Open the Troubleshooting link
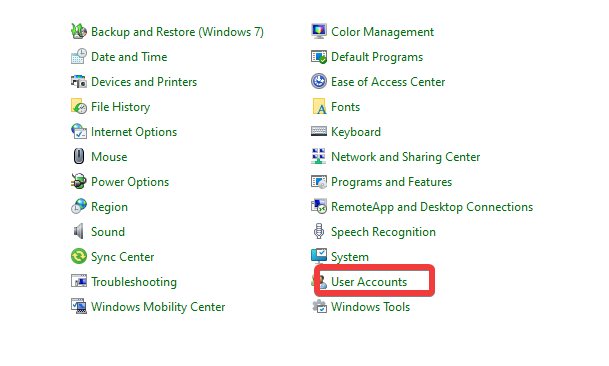The image size is (609, 366). click(x=134, y=282)
